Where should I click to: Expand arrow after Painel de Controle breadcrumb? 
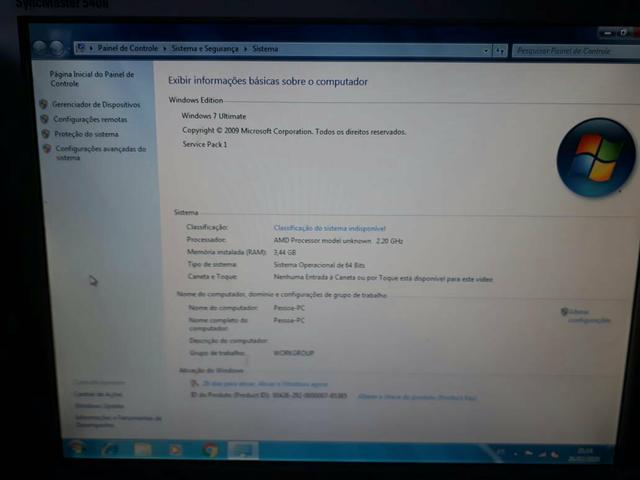(x=164, y=49)
